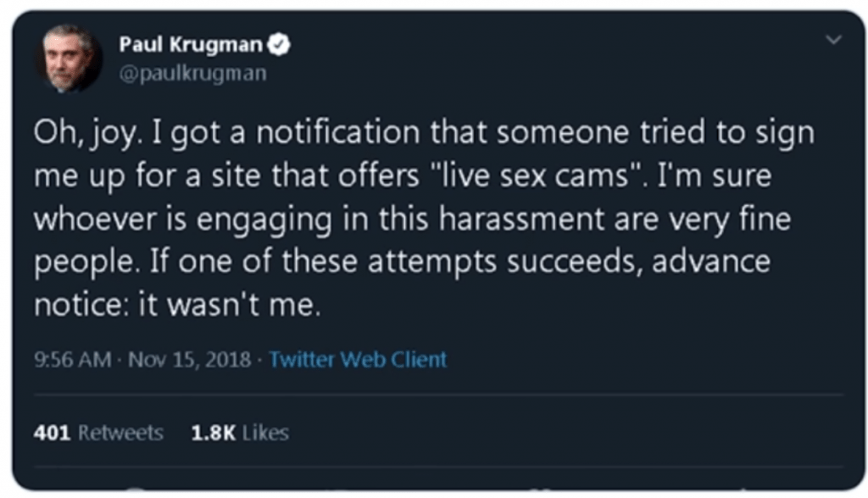Viewport: 868px width, 498px height.
Task: Expand the tweet options chevron
Action: point(834,40)
